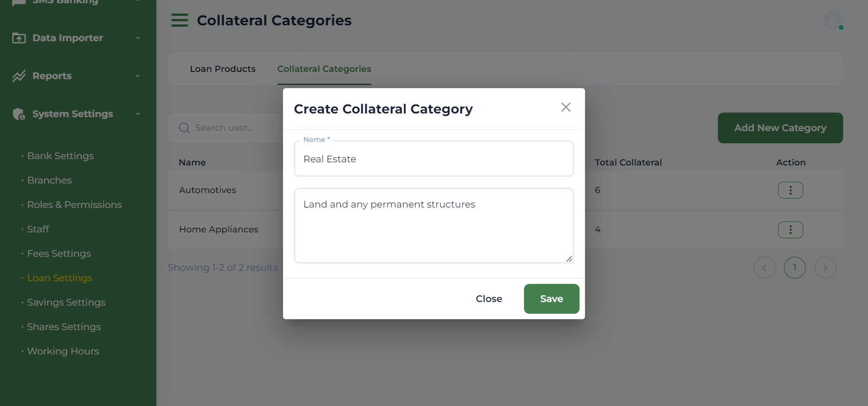Click the user avatar icon

tap(832, 20)
